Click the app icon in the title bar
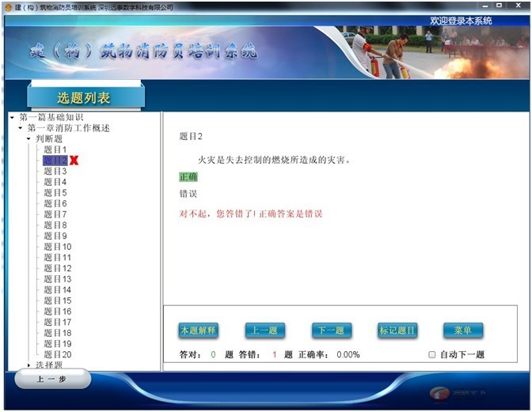This screenshot has width=532, height=412. [x=8, y=7]
